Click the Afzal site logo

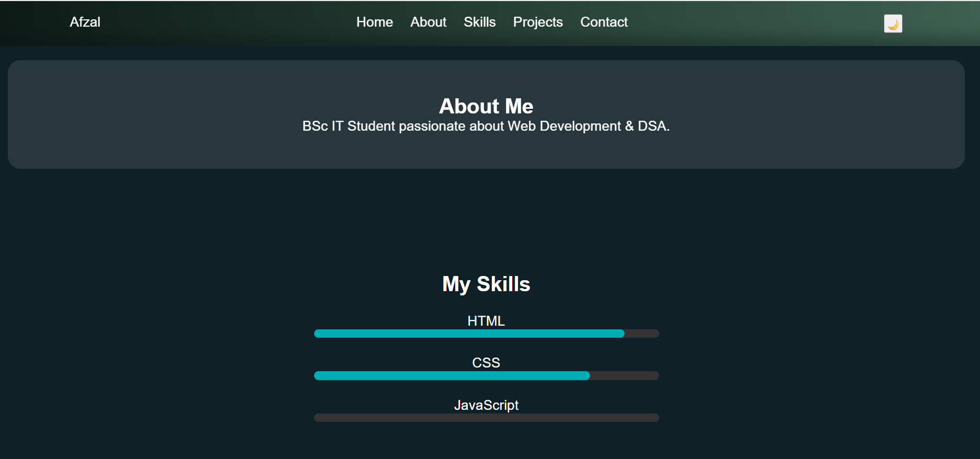[x=85, y=22]
